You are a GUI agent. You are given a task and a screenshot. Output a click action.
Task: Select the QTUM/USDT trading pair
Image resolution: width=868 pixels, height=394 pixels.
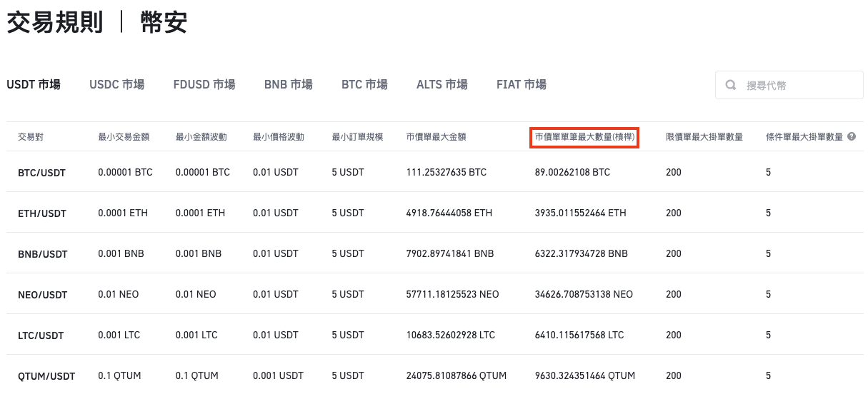(x=46, y=376)
